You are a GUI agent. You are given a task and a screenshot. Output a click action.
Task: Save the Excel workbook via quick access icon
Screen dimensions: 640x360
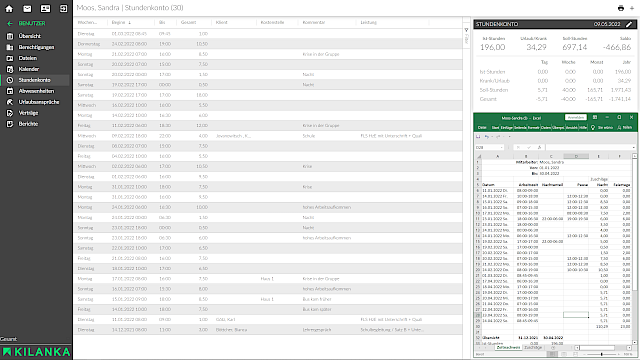point(478,137)
